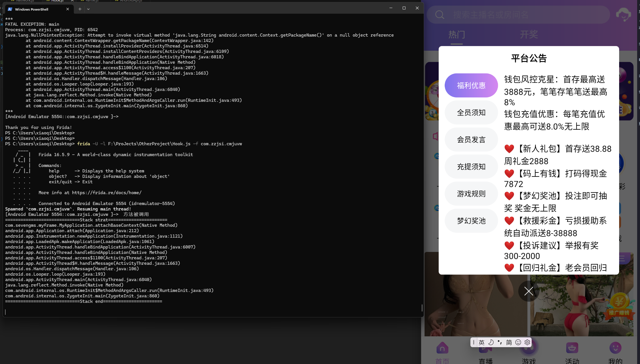Toggle IME half-moon full/half width mode
This screenshot has width=640, height=364.
[491, 342]
